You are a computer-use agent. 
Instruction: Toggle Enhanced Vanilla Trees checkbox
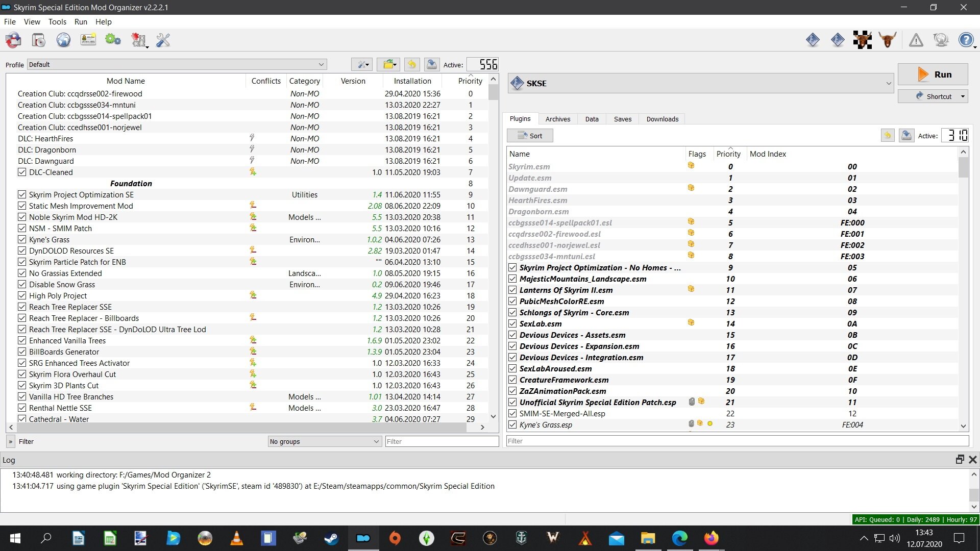point(22,340)
